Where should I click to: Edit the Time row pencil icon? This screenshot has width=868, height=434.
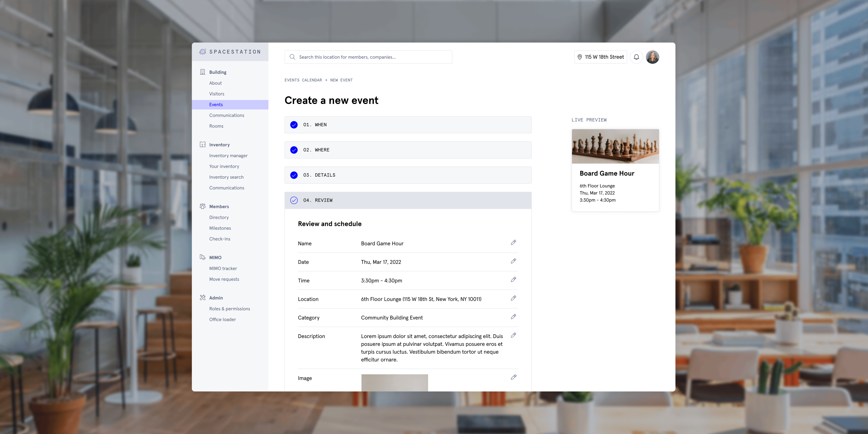pyautogui.click(x=513, y=280)
